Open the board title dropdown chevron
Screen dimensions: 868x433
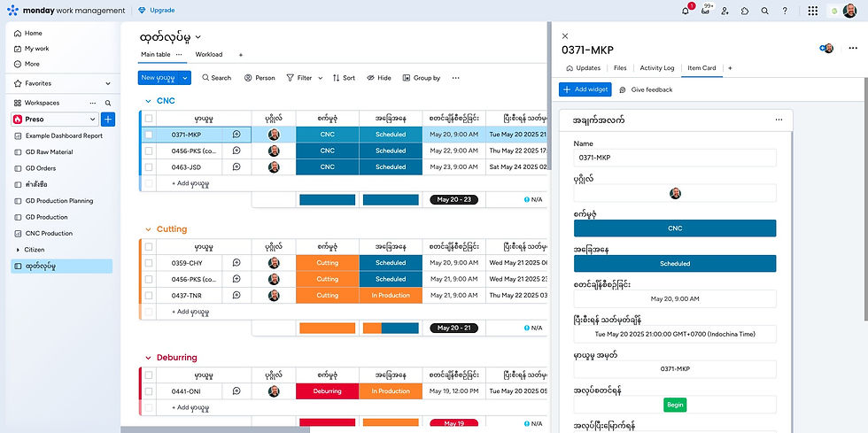pyautogui.click(x=198, y=37)
